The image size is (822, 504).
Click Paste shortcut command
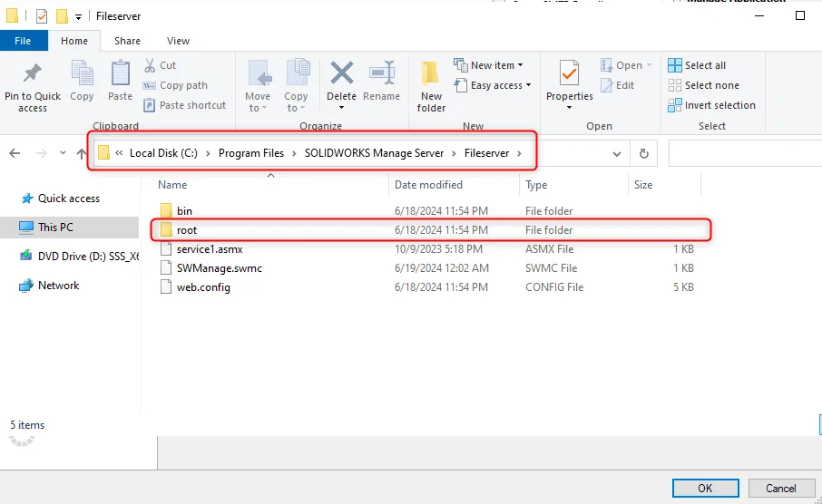185,105
